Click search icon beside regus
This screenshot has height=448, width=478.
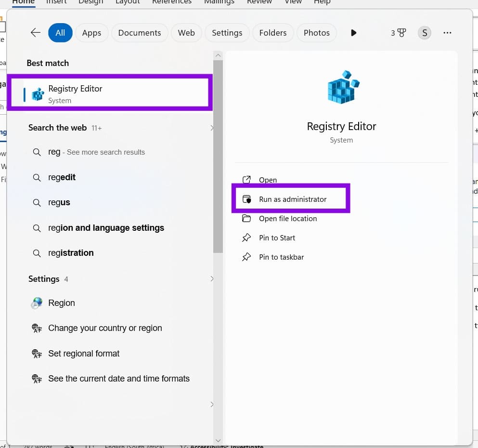tap(37, 202)
